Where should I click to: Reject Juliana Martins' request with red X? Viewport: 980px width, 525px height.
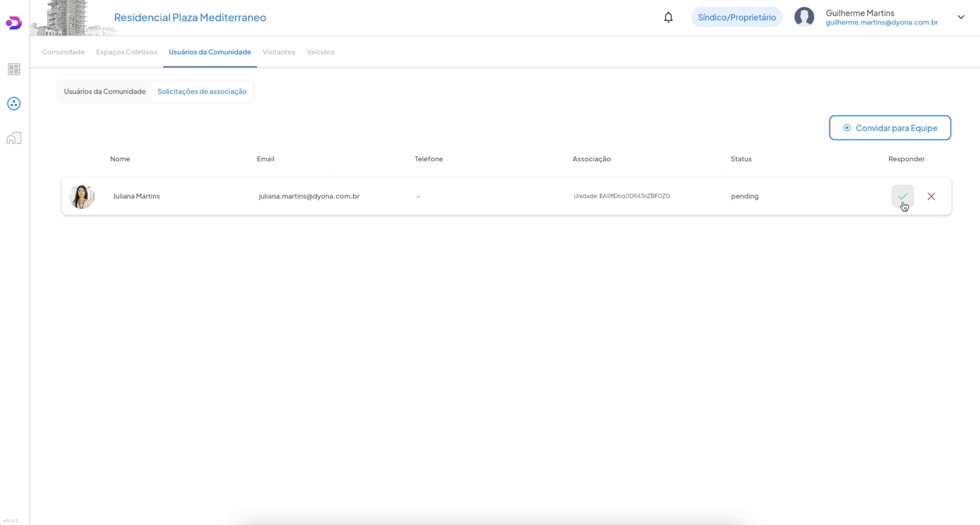click(931, 196)
